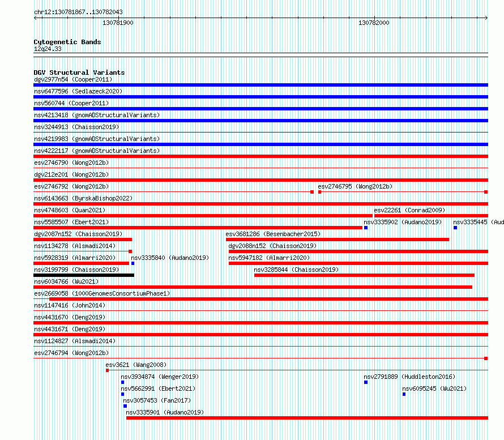Open nsv4219983 (gnomADStructuralVariants) entry
The height and width of the screenshot is (440, 504).
click(97, 139)
